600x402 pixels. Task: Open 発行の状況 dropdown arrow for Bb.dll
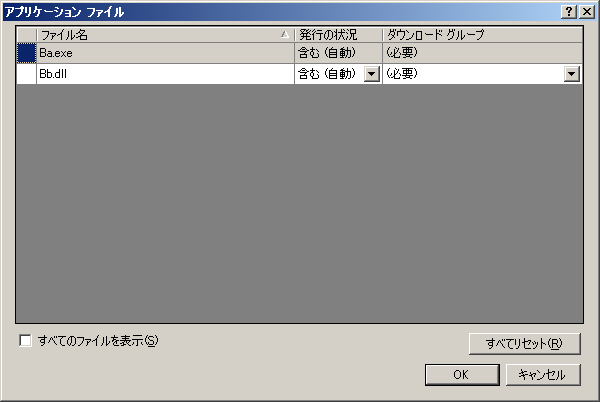click(x=372, y=74)
